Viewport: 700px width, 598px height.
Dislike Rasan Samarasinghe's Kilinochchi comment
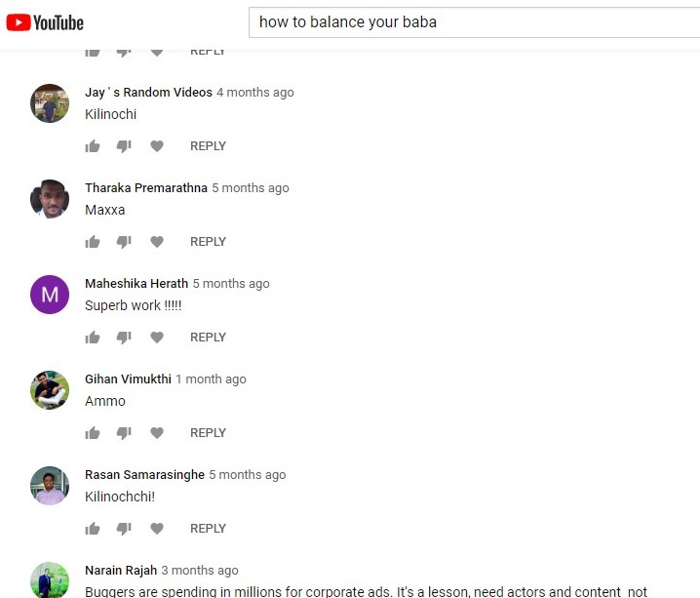coord(124,529)
